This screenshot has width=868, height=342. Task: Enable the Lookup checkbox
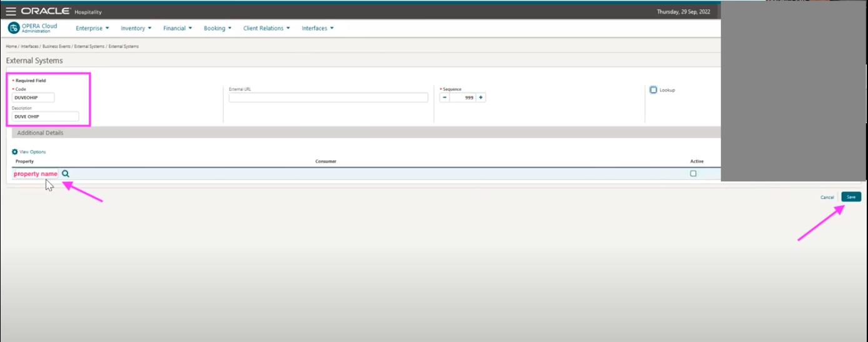(654, 90)
